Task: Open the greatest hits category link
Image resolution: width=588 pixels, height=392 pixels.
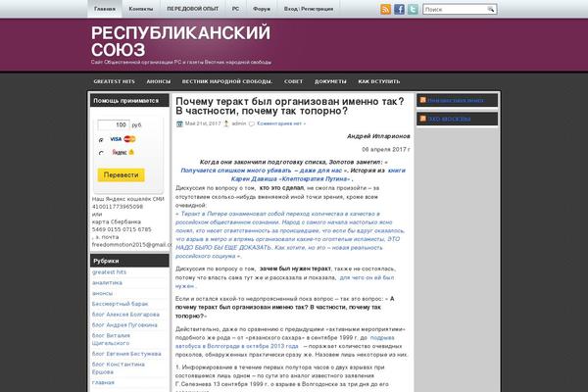Action: click(x=109, y=272)
